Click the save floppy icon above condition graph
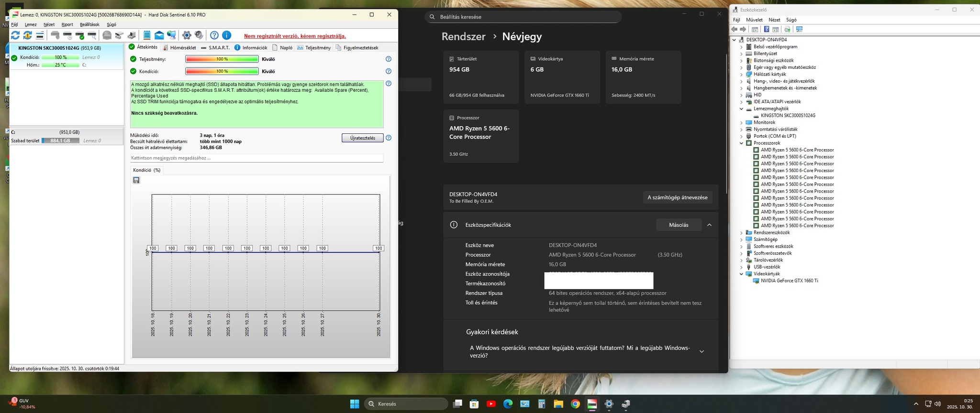Screen dimensions: 980x413 (136, 180)
